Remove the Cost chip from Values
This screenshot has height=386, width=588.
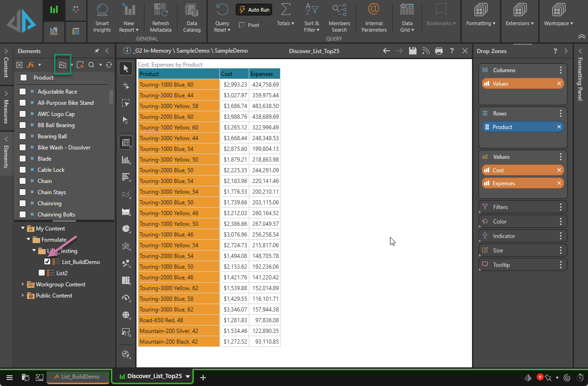559,170
